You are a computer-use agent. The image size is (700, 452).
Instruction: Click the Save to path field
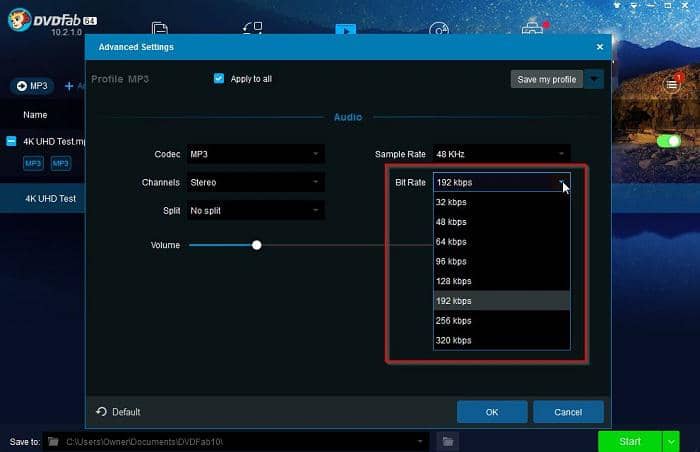click(x=240, y=441)
